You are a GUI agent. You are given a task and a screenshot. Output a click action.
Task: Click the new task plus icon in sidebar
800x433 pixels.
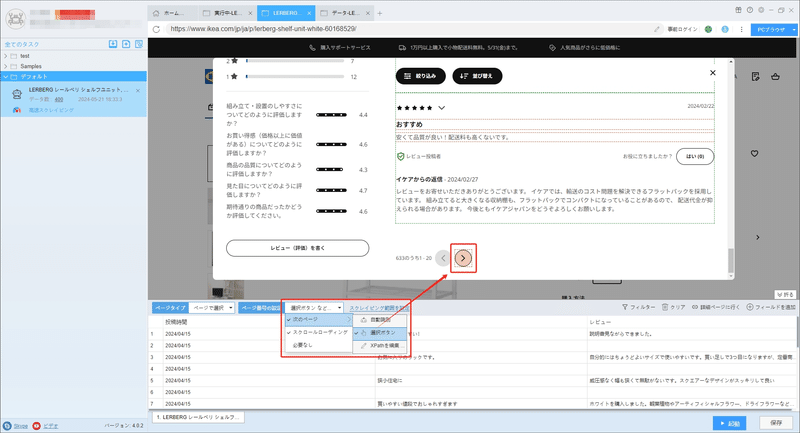pyautogui.click(x=126, y=44)
